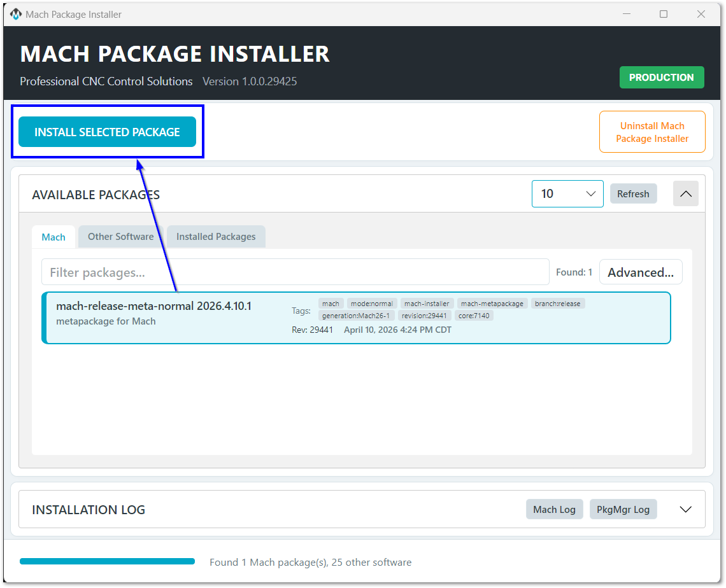The height and width of the screenshot is (588, 726).
Task: Click the 'core:7140' tag
Action: [x=474, y=316]
